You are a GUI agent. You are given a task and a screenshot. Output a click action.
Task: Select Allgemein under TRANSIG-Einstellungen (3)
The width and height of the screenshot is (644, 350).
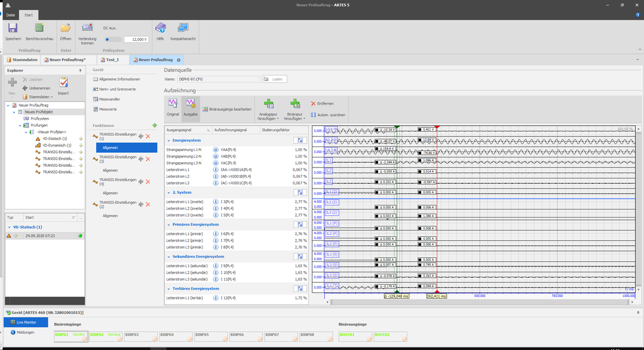(x=110, y=170)
